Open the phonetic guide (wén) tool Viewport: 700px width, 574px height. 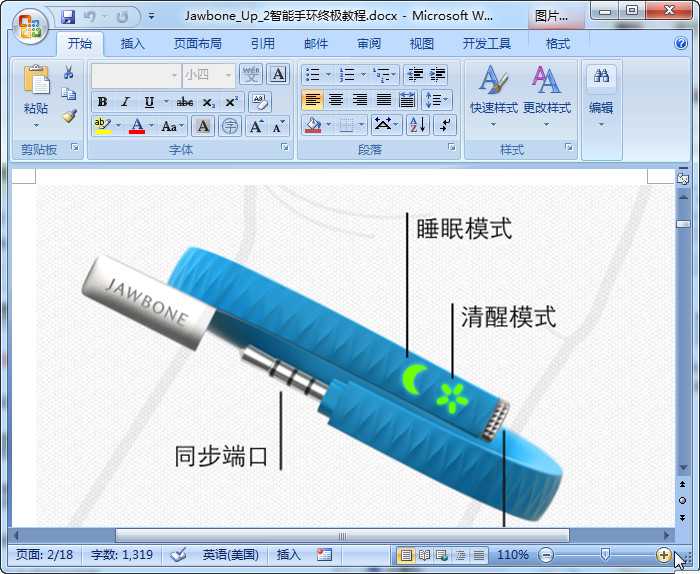tap(251, 74)
